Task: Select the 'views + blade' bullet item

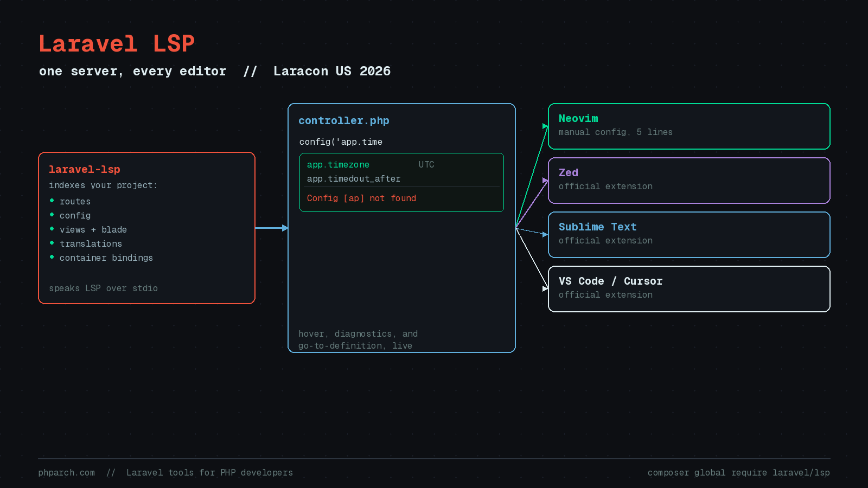Action: (93, 230)
